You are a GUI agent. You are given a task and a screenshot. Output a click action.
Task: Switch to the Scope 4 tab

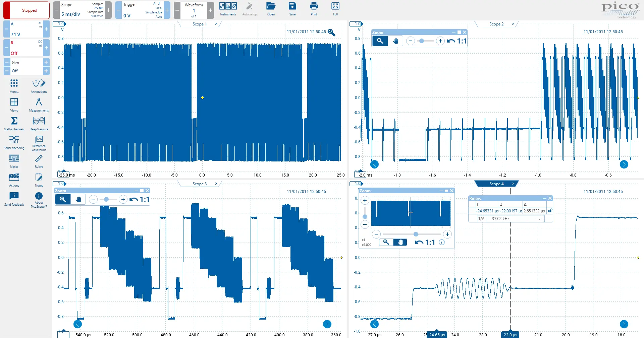click(x=496, y=184)
